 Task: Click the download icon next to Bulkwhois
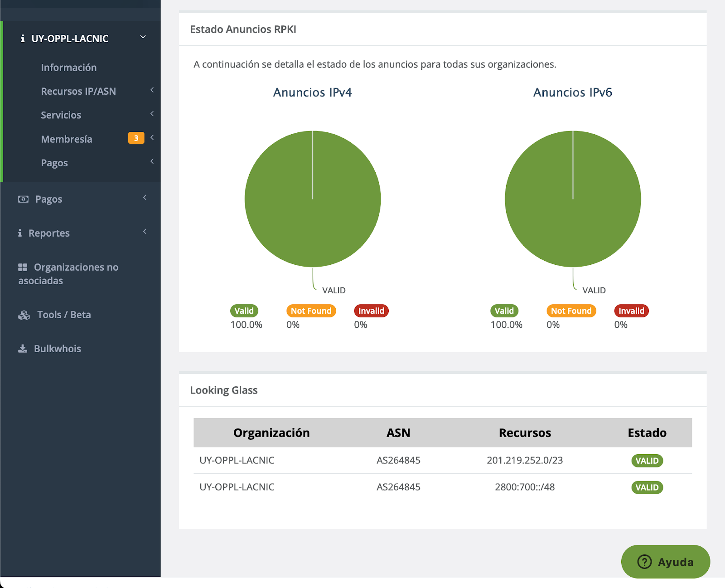[23, 349]
